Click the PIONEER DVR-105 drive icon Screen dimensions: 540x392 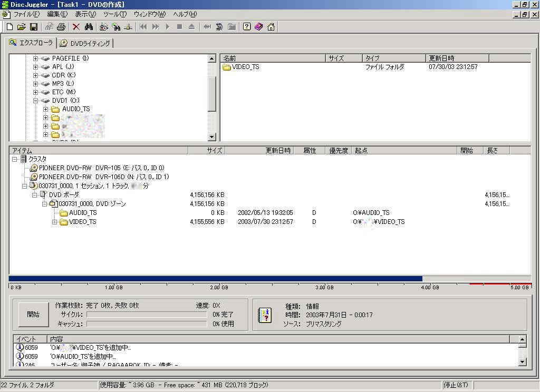(34, 168)
